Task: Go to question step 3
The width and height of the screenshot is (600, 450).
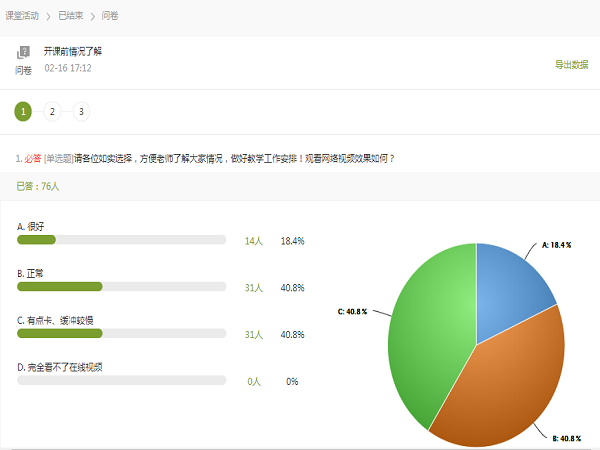Action: coord(81,111)
